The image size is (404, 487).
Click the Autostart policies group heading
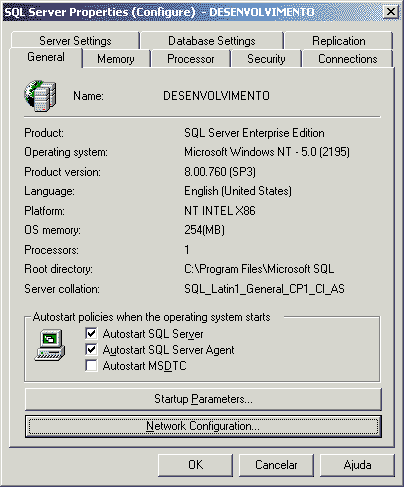pos(152,317)
